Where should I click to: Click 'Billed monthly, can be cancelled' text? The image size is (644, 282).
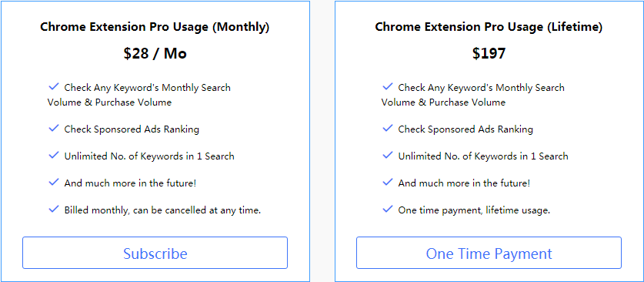(x=162, y=210)
